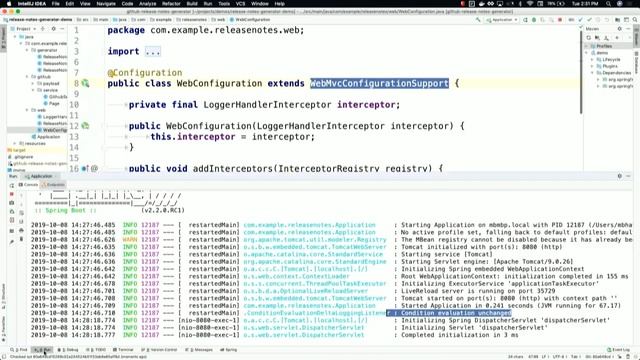Click the Maven download sources icon
640x360 pixels.
[606, 38]
